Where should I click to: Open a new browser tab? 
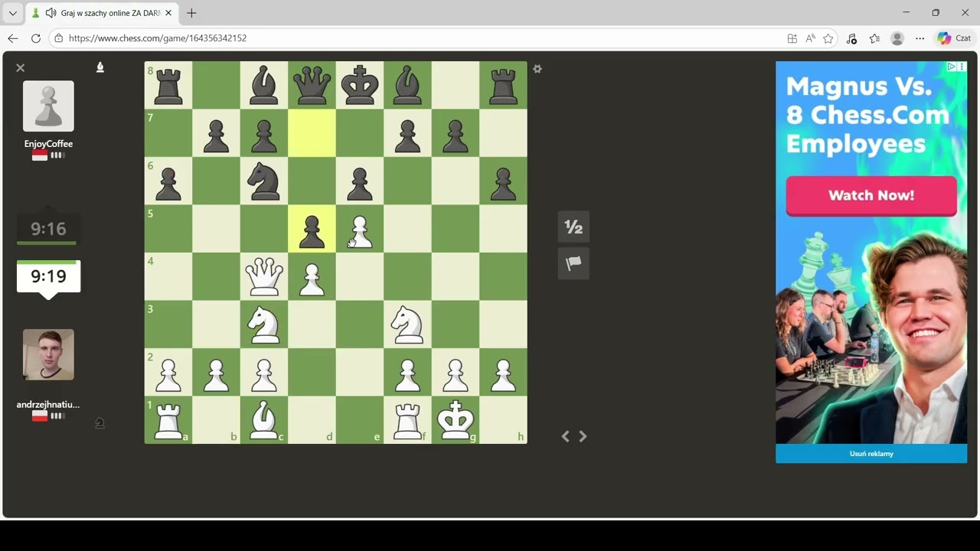191,13
